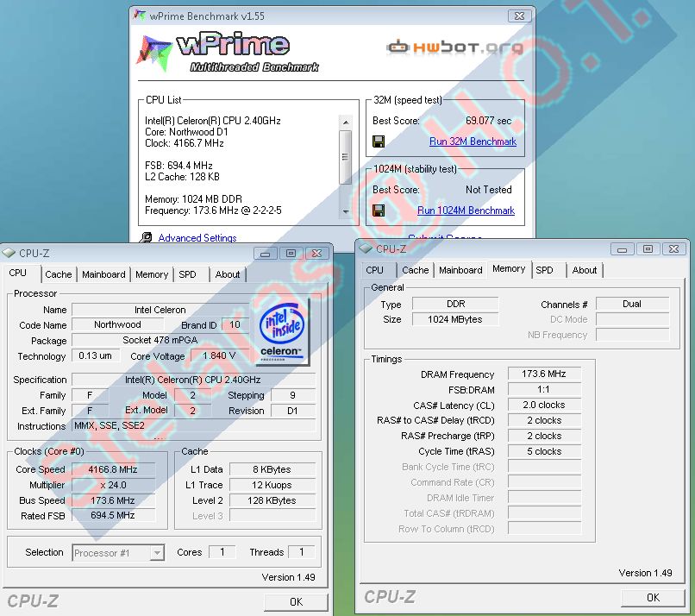Switch to Cache tab in right CPU-Z
The image size is (695, 616).
coord(416,270)
